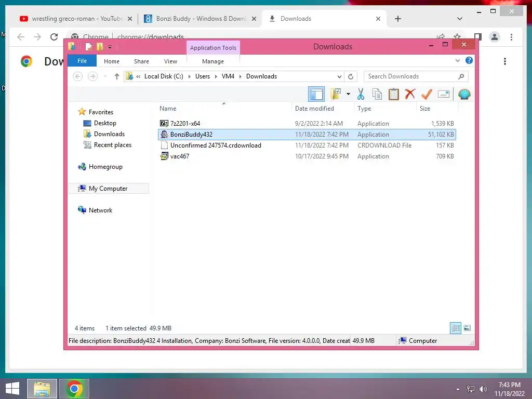Open the File ribbon tab
The height and width of the screenshot is (399, 532).
pos(82,61)
